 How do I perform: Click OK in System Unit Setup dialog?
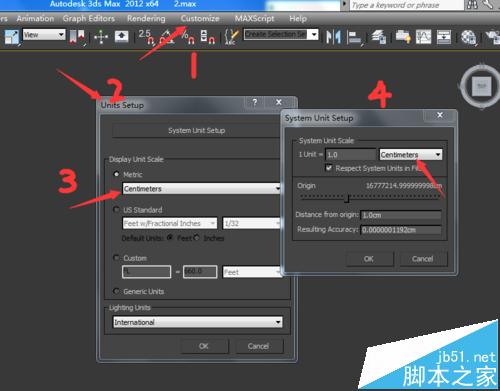point(369,259)
